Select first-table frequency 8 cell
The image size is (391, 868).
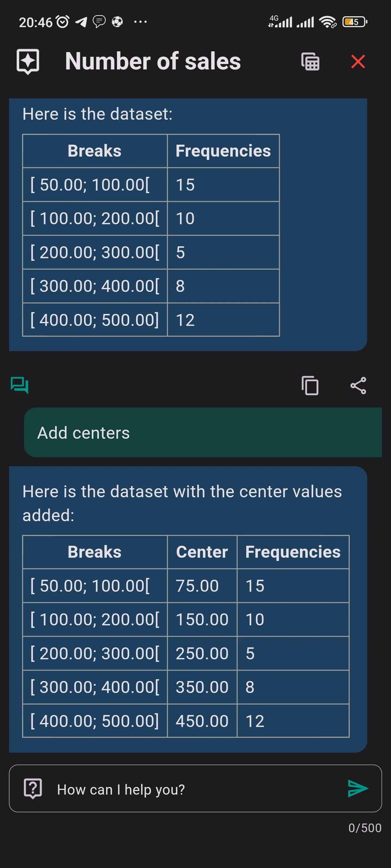click(x=223, y=286)
